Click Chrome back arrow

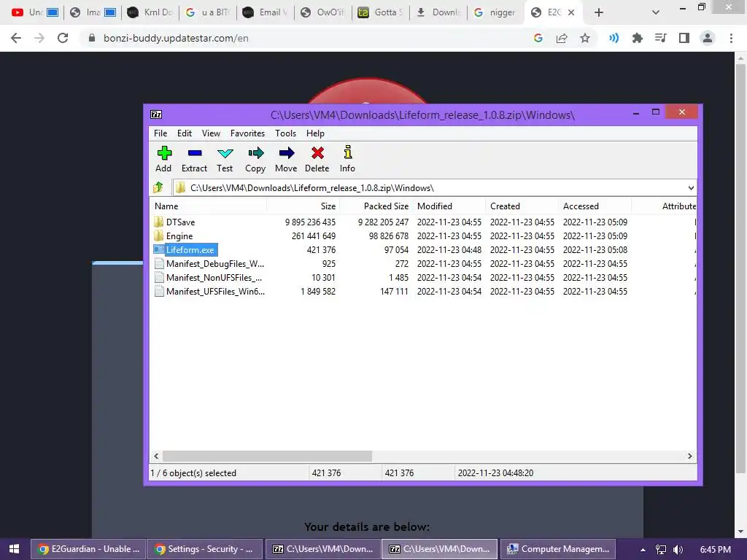pyautogui.click(x=16, y=38)
